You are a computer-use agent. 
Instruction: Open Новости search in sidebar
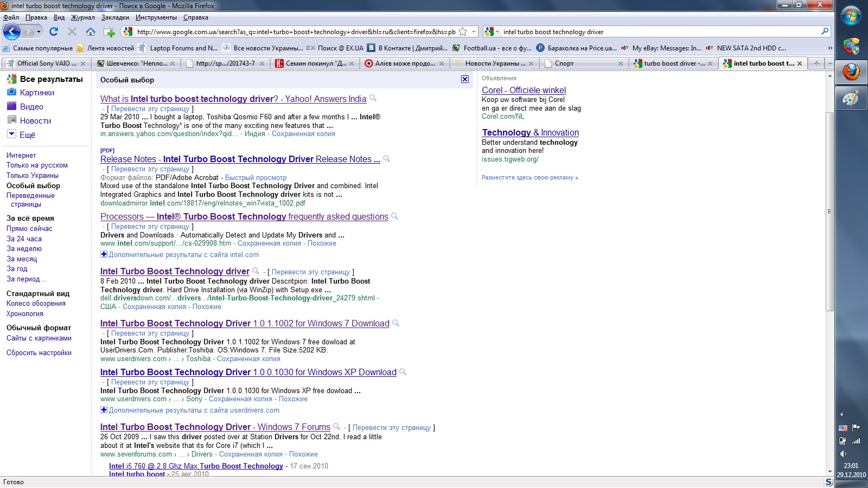click(x=35, y=120)
